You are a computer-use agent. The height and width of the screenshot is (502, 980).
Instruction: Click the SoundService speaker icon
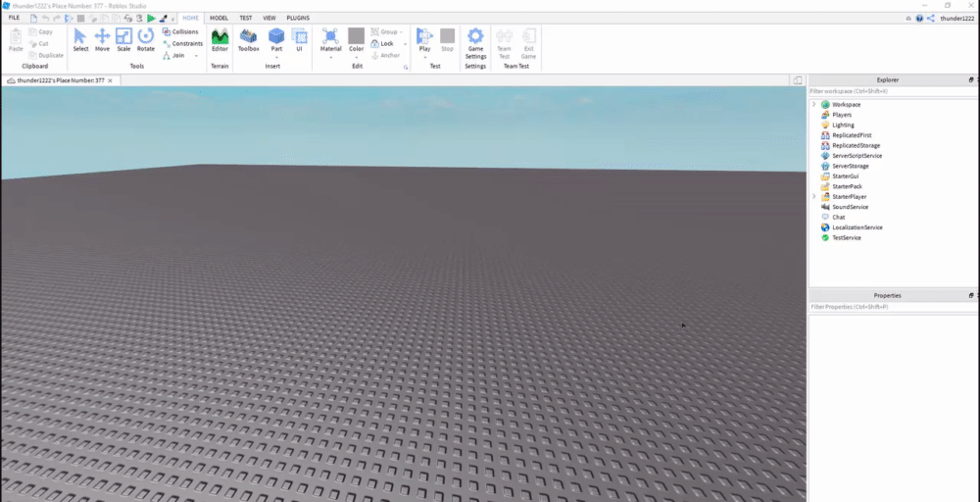point(825,207)
